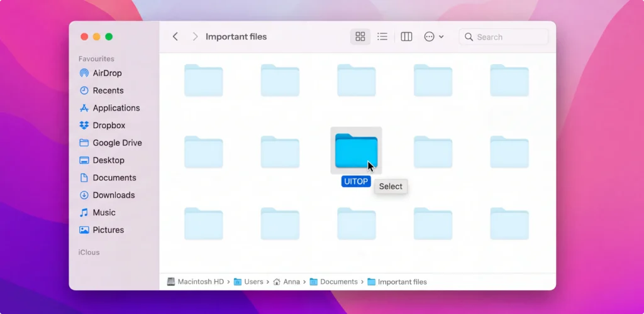This screenshot has width=644, height=314.
Task: Click the UITOP folder name label
Action: 356,181
